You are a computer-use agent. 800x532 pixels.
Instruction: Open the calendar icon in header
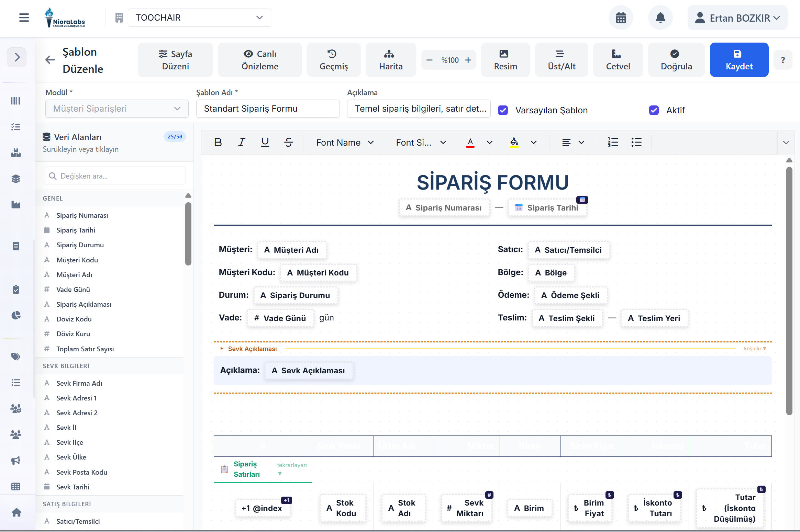tap(621, 18)
